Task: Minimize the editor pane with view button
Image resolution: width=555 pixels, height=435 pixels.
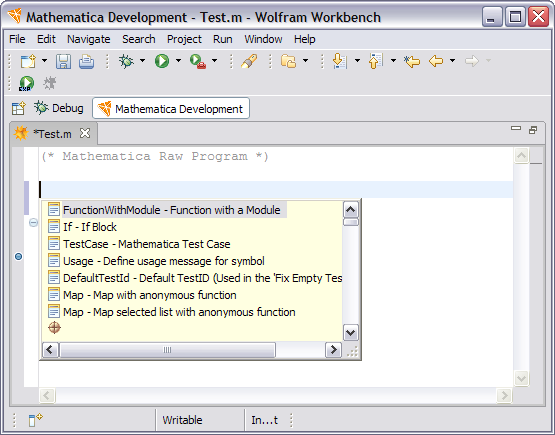Action: tap(516, 129)
